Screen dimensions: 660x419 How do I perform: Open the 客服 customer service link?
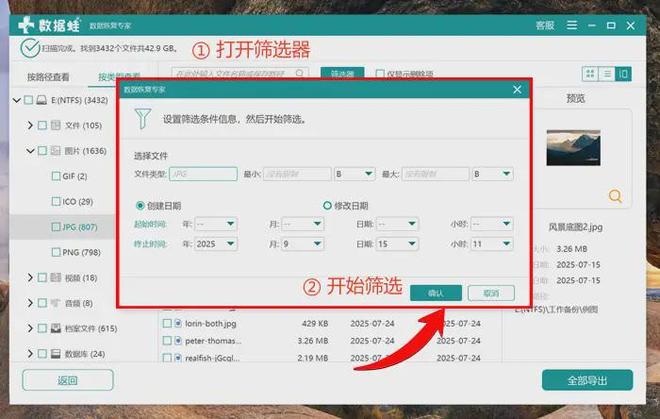click(545, 26)
